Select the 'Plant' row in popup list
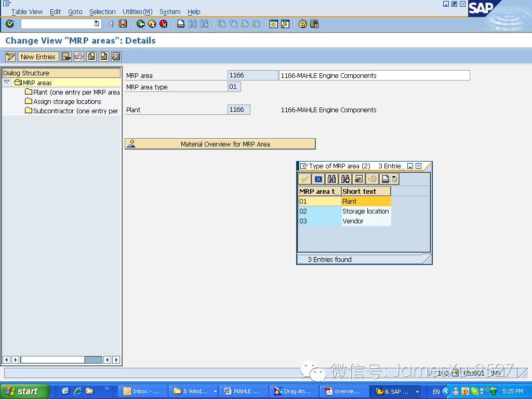 tap(345, 201)
